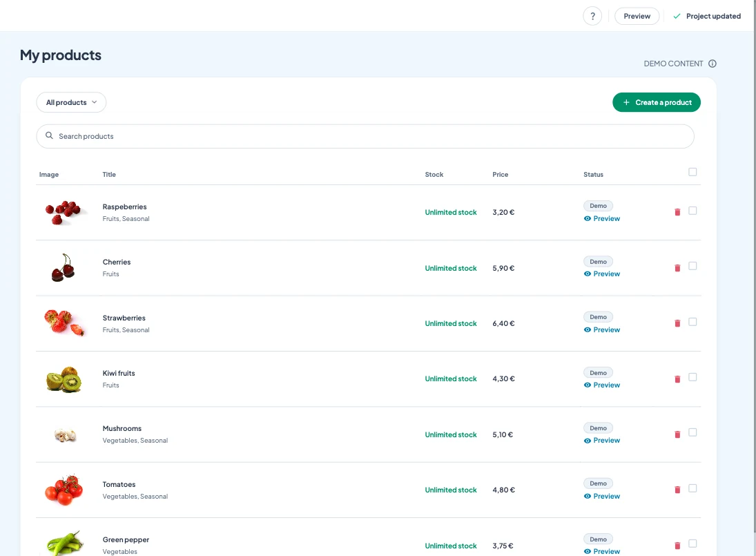Image resolution: width=756 pixels, height=556 pixels.
Task: Click the Raspeberries product title
Action: 124,207
